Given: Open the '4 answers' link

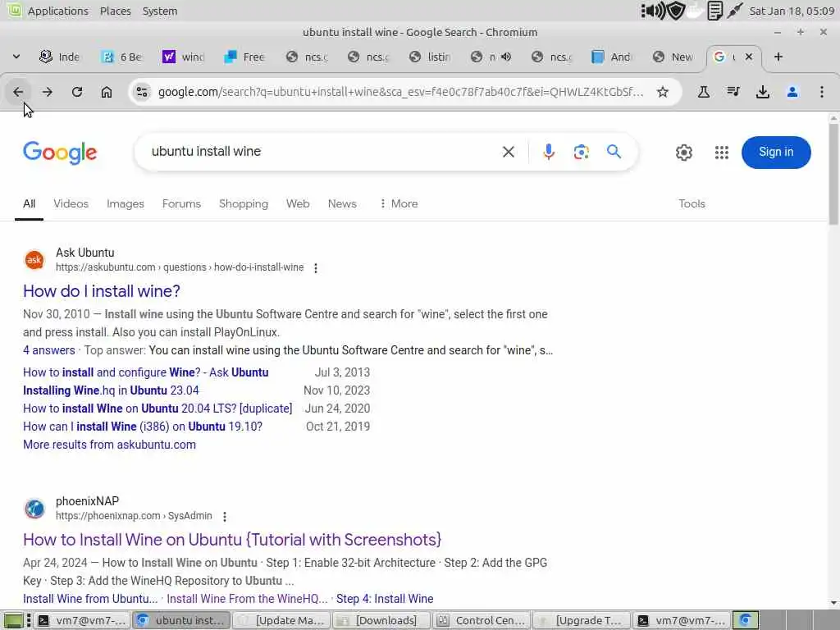Looking at the screenshot, I should pos(48,350).
